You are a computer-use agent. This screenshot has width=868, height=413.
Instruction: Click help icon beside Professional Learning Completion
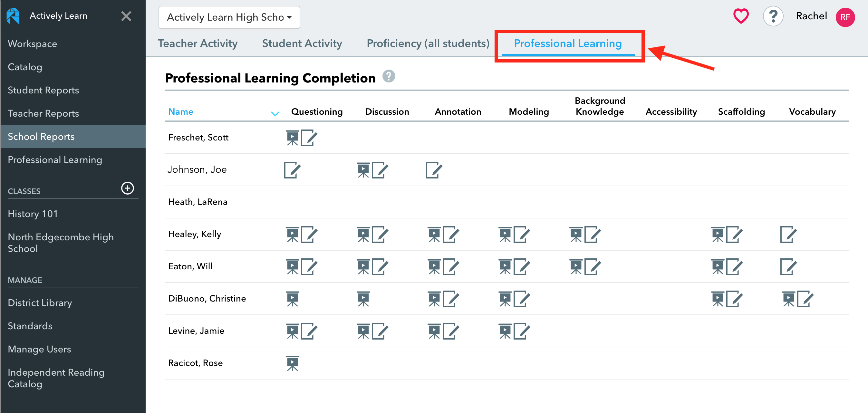click(x=389, y=76)
